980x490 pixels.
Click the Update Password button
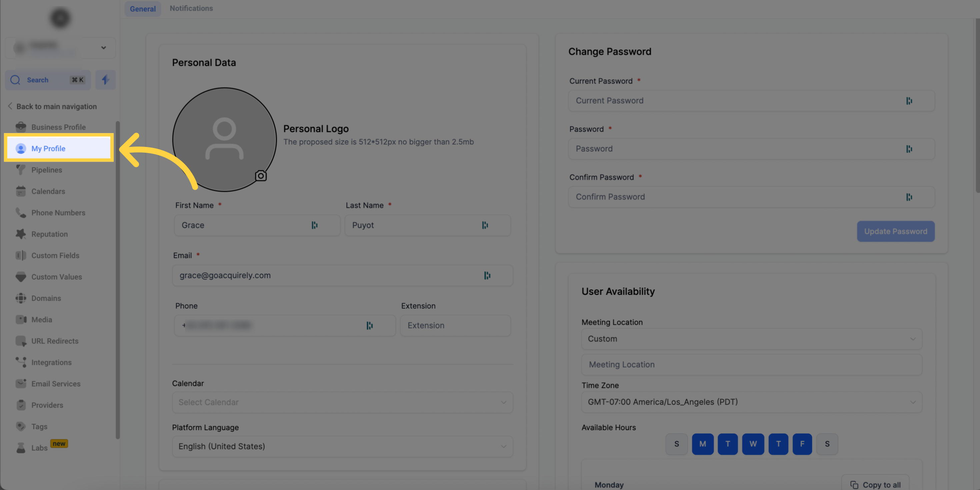pyautogui.click(x=896, y=231)
